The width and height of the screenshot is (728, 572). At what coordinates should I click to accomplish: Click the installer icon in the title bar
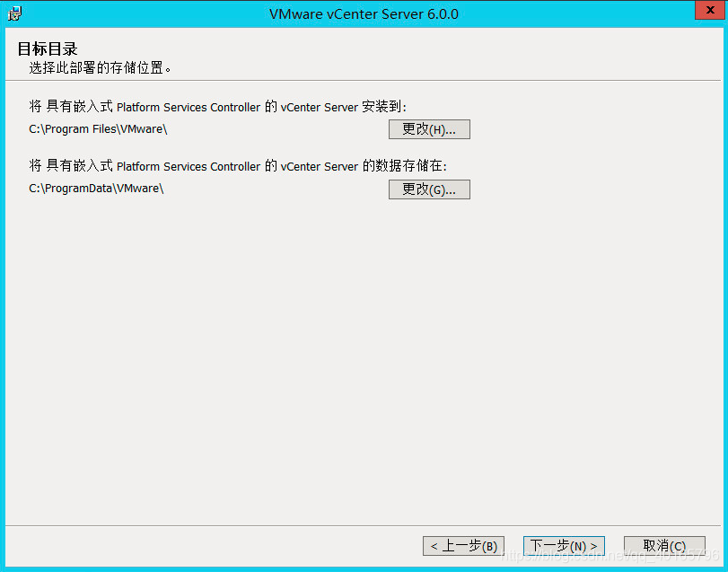click(x=14, y=13)
